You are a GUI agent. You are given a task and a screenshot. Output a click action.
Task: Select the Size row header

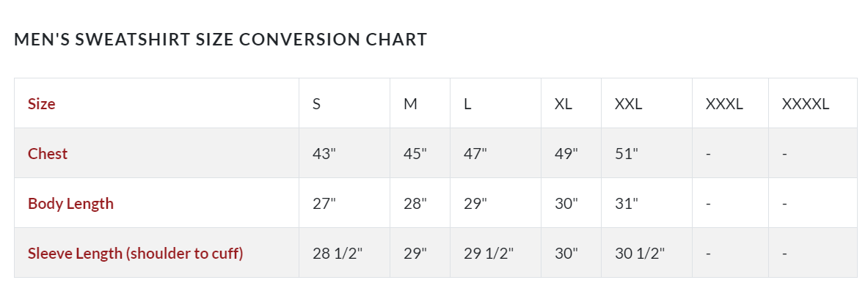(42, 103)
